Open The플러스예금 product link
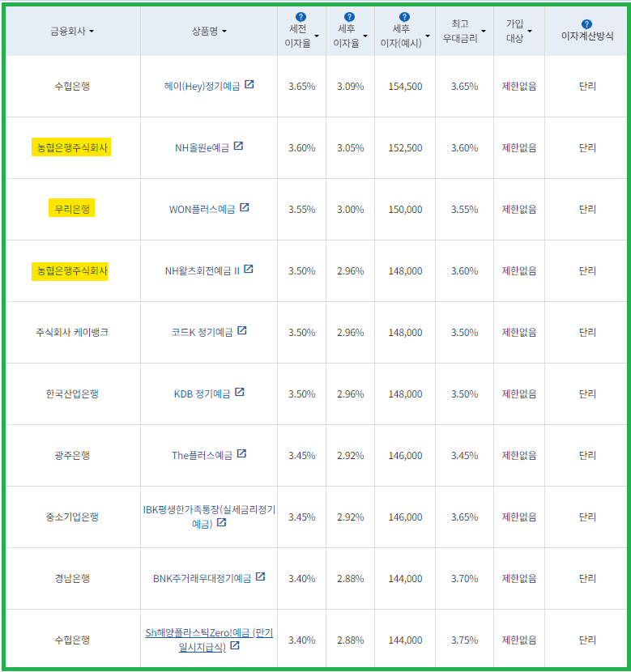The width and height of the screenshot is (631, 672). tap(202, 456)
